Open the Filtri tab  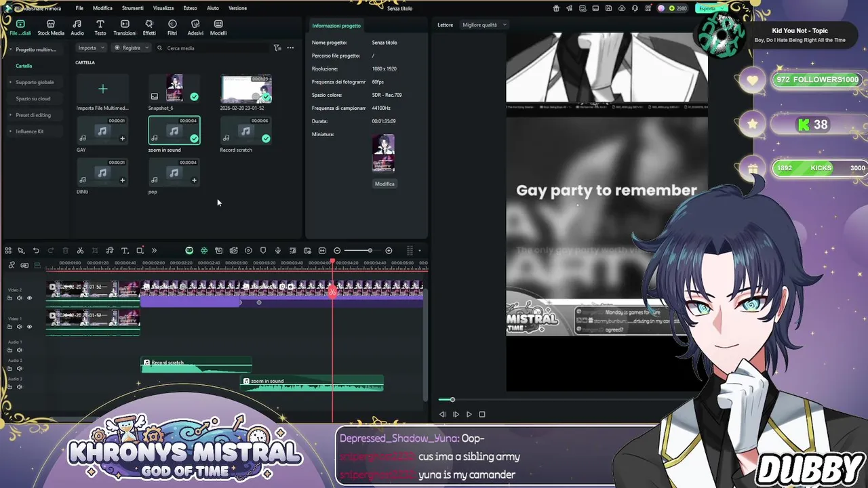click(x=172, y=28)
